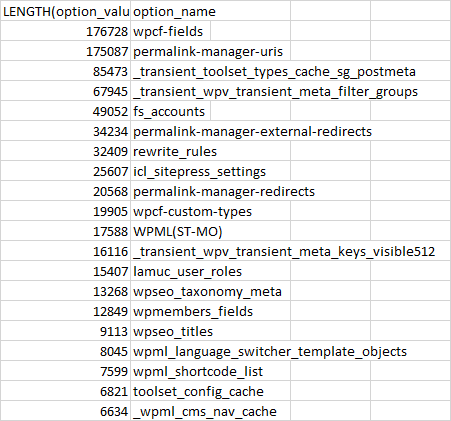The height and width of the screenshot is (421, 451).
Task: Click the rewrite_rules cell
Action: coord(210,151)
